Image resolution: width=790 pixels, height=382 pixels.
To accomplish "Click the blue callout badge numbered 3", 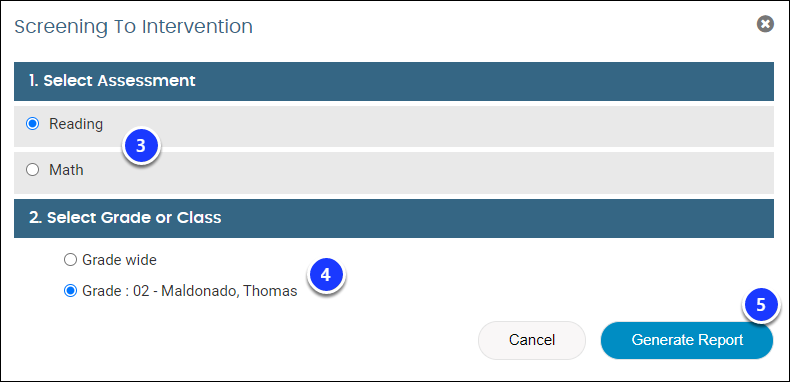I will click(141, 146).
